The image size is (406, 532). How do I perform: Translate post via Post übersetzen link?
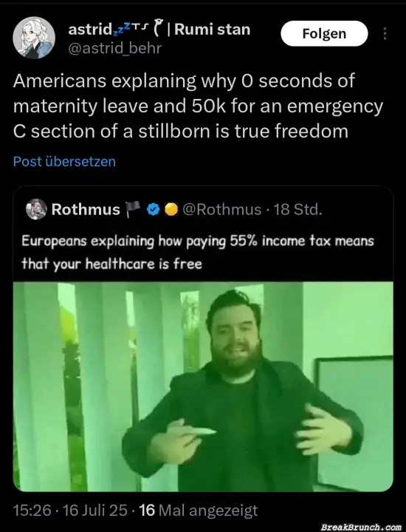pyautogui.click(x=64, y=162)
